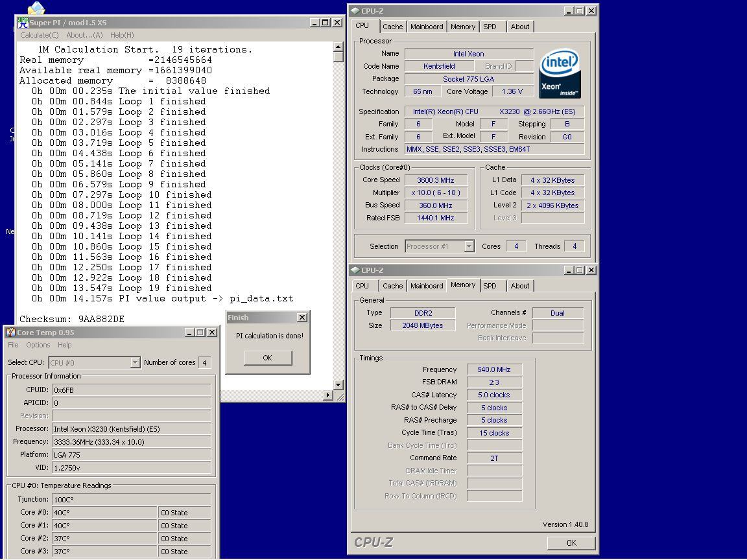This screenshot has width=747, height=560.
Task: Click the memory Frequency value '540.0 MHz'
Action: (x=494, y=369)
